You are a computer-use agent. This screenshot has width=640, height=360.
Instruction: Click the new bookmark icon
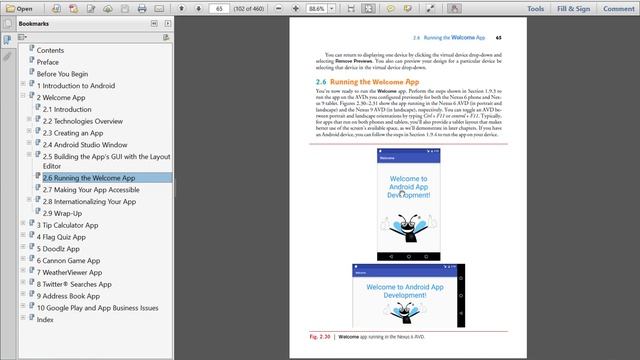click(x=166, y=37)
